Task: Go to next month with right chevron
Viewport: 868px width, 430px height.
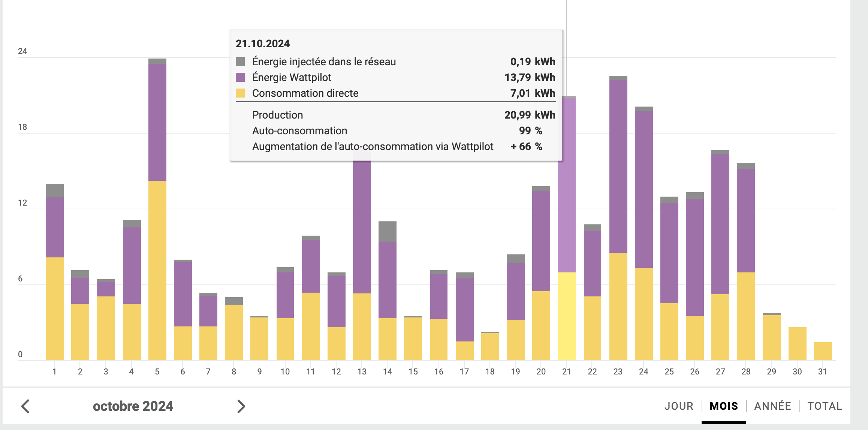Action: [241, 406]
